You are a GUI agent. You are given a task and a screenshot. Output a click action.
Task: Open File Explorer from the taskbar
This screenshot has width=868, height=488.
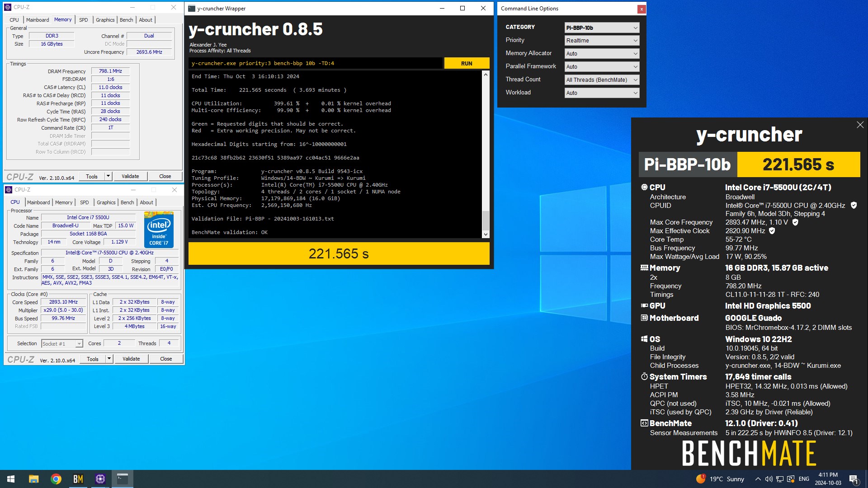33,479
